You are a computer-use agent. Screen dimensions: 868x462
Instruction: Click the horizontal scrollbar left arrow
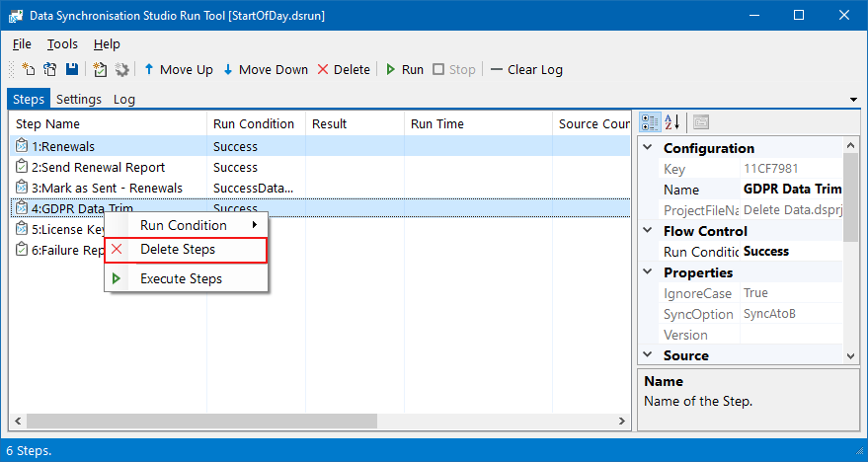pyautogui.click(x=18, y=422)
